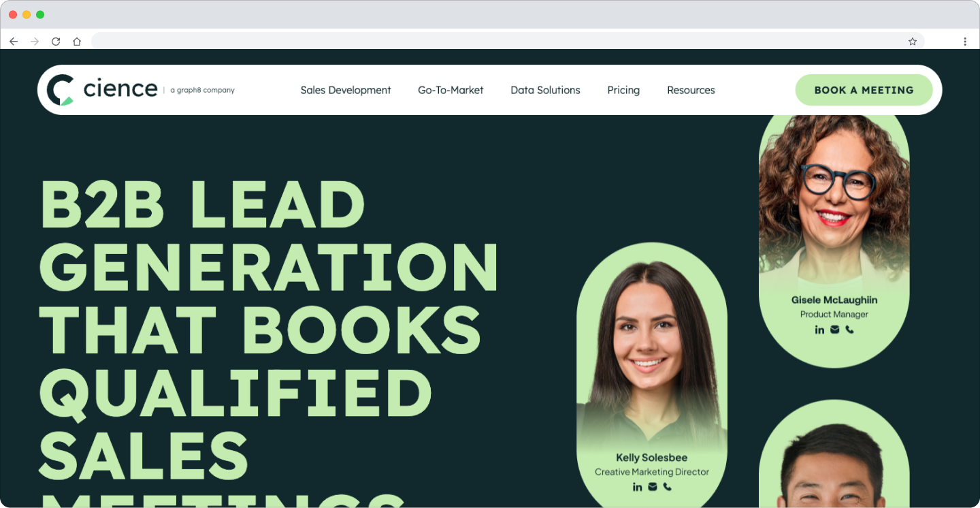Click the browser address bar

(x=508, y=42)
